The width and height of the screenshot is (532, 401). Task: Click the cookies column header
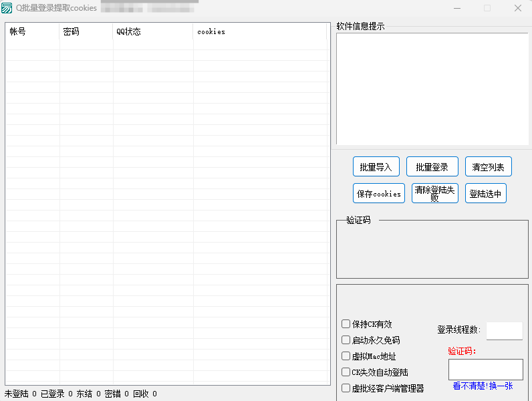click(259, 32)
